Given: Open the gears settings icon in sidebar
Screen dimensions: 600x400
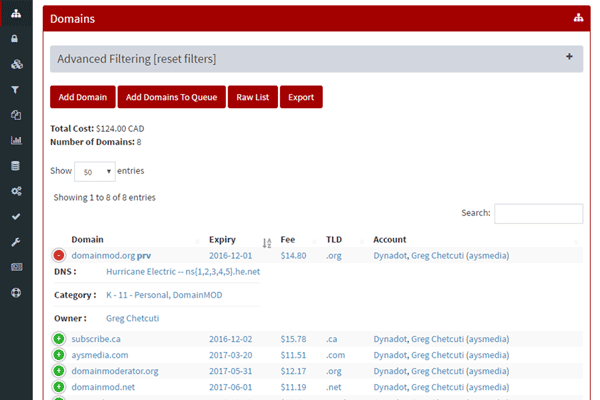Looking at the screenshot, I should pos(15,191).
